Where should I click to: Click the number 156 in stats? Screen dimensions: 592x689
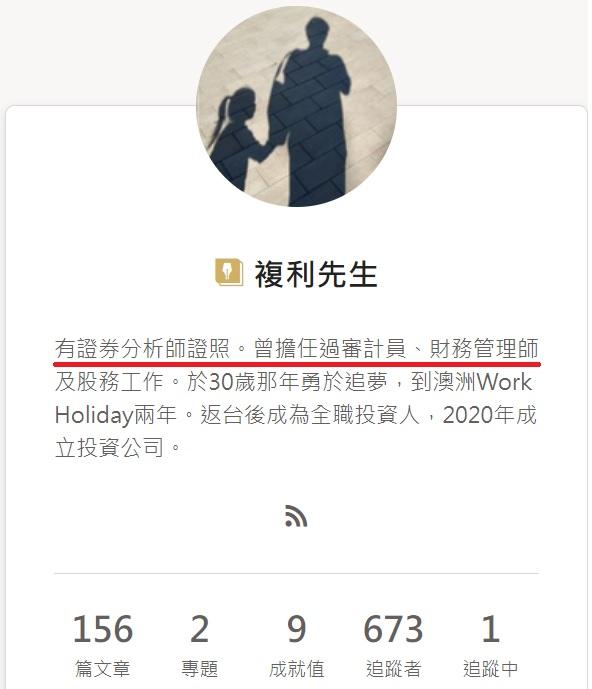click(x=103, y=629)
